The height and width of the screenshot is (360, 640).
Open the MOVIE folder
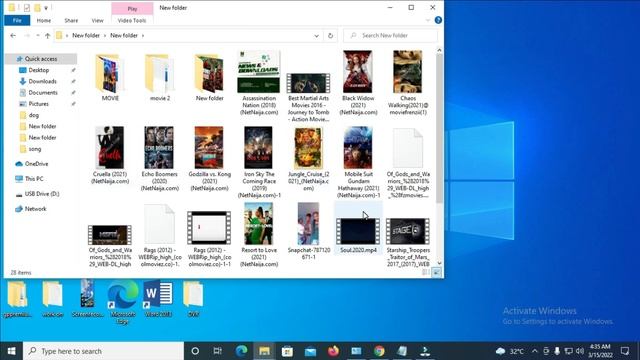tap(110, 77)
